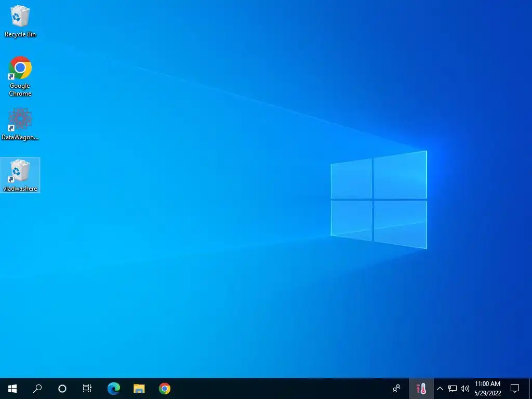Select the DataWagon desktop shortcut

click(20, 124)
